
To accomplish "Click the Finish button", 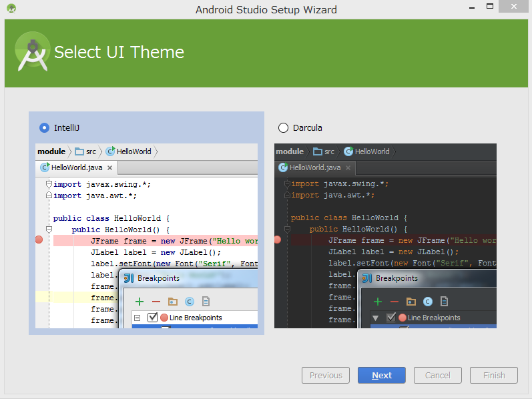I will [x=494, y=375].
